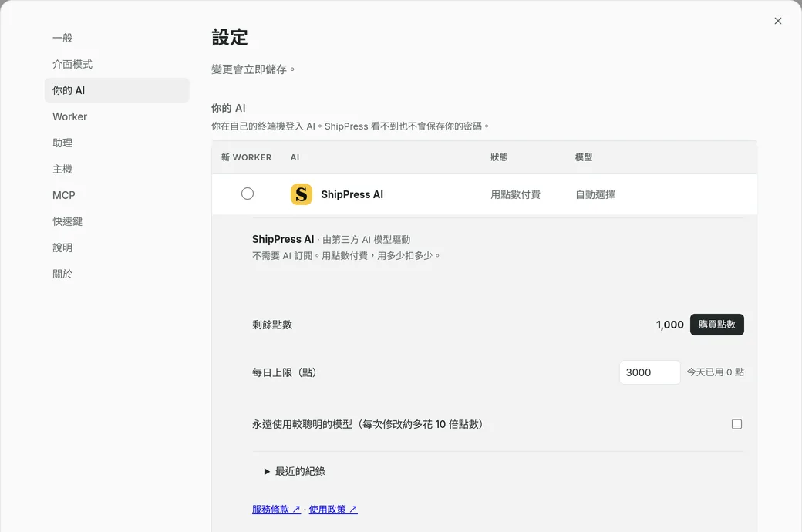Click the 今天已用 0 點 text

(715, 372)
